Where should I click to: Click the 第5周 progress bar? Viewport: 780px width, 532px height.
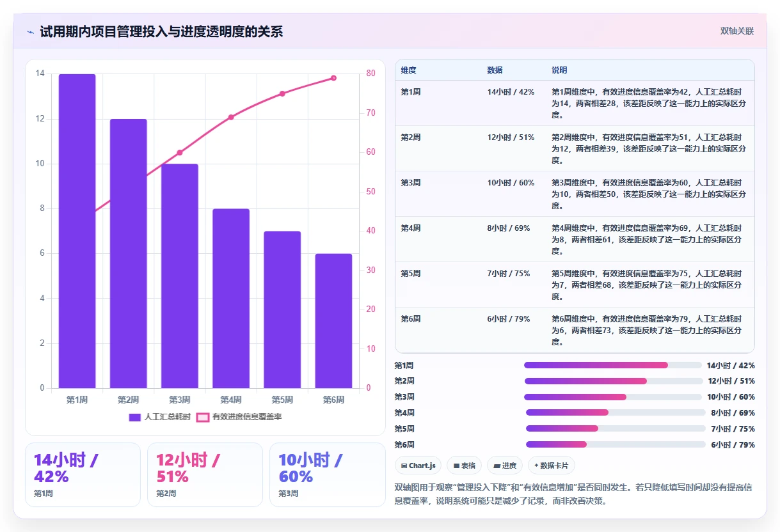pyautogui.click(x=616, y=429)
